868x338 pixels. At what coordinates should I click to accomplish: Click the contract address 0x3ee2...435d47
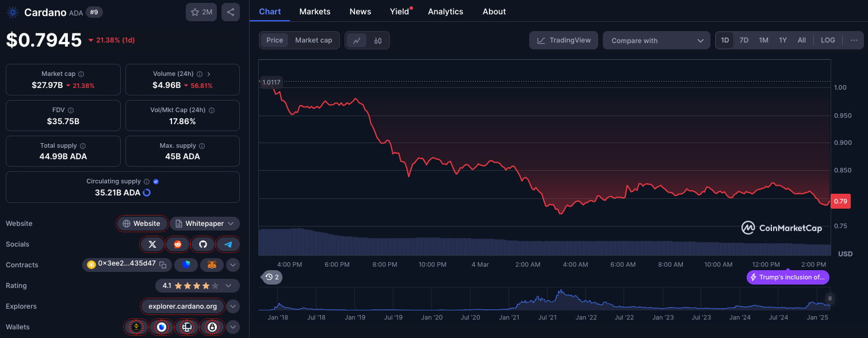coord(127,263)
